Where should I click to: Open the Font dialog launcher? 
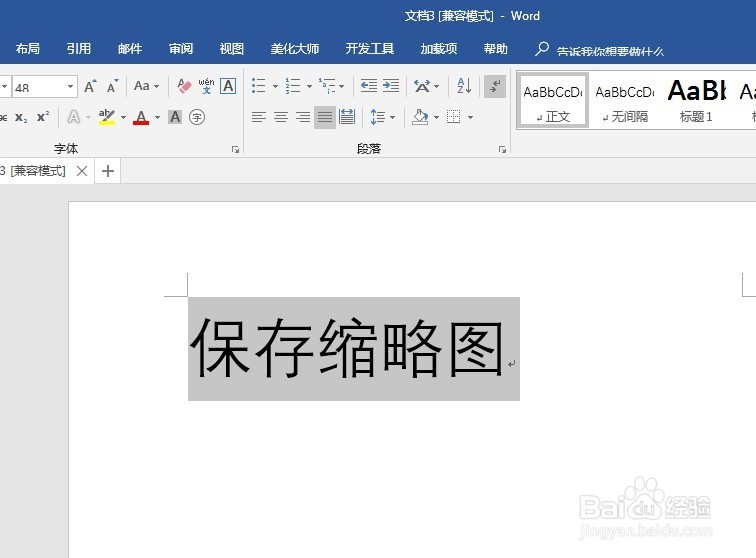(x=235, y=150)
